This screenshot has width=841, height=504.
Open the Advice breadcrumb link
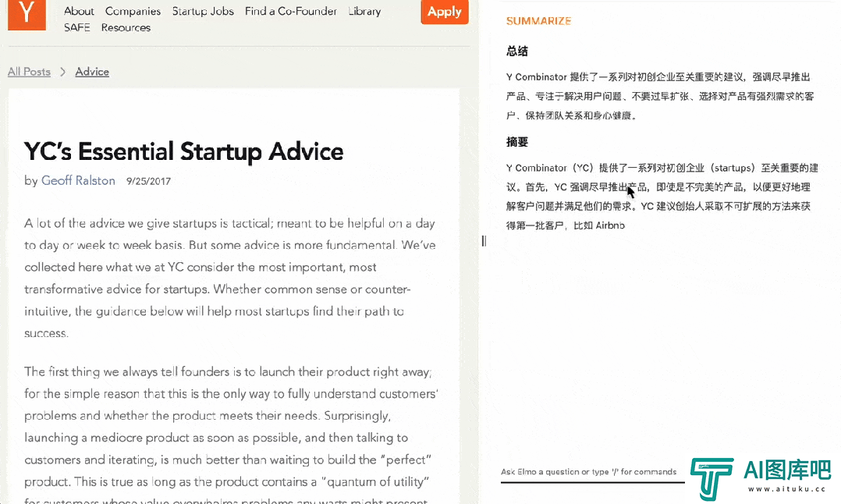tap(92, 72)
